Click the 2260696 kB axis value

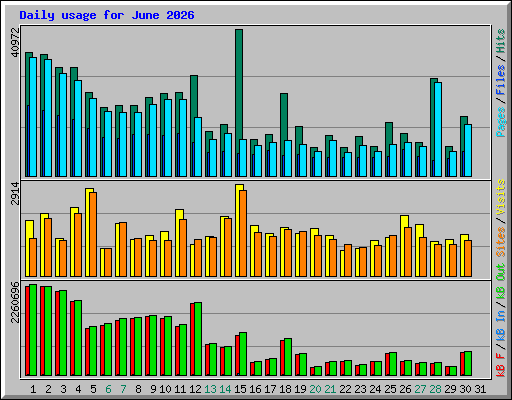[15, 303]
